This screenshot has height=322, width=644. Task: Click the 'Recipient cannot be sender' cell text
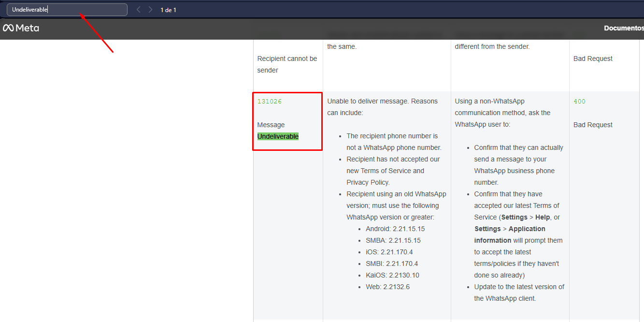(x=287, y=64)
